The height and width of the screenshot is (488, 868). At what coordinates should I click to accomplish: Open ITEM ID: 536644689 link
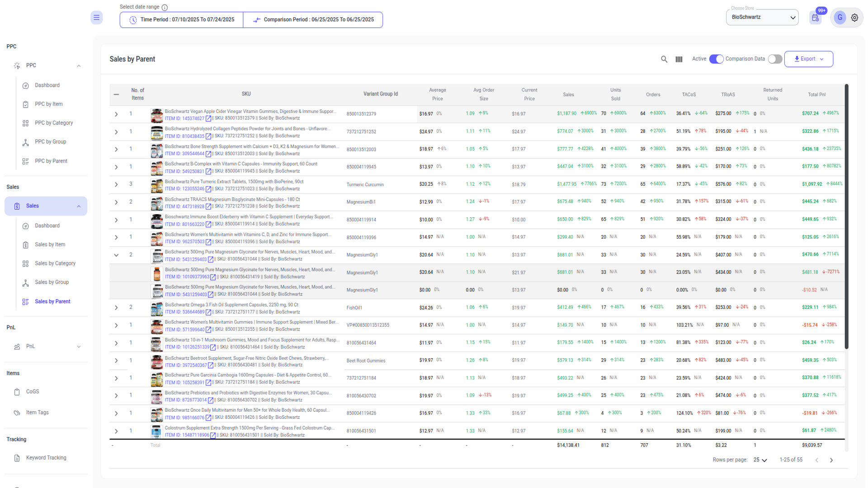[184, 313]
